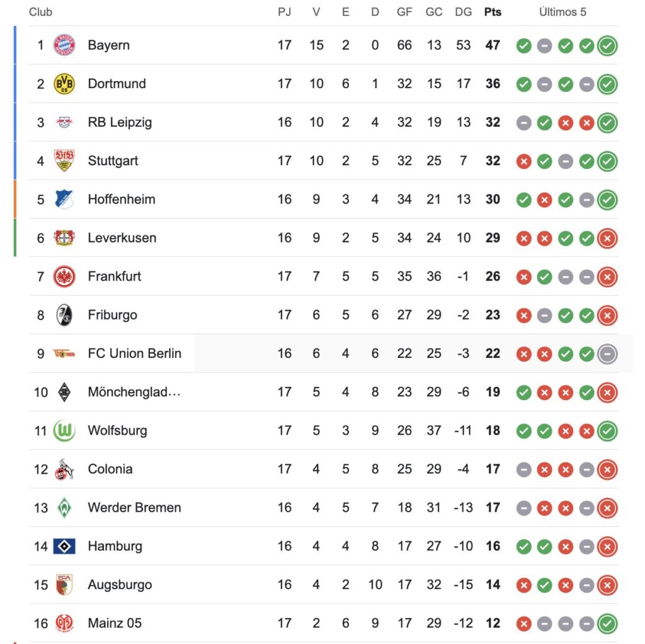The width and height of the screenshot is (645, 644).
Task: Click Leverkusen's latest loss indicator
Action: [607, 238]
